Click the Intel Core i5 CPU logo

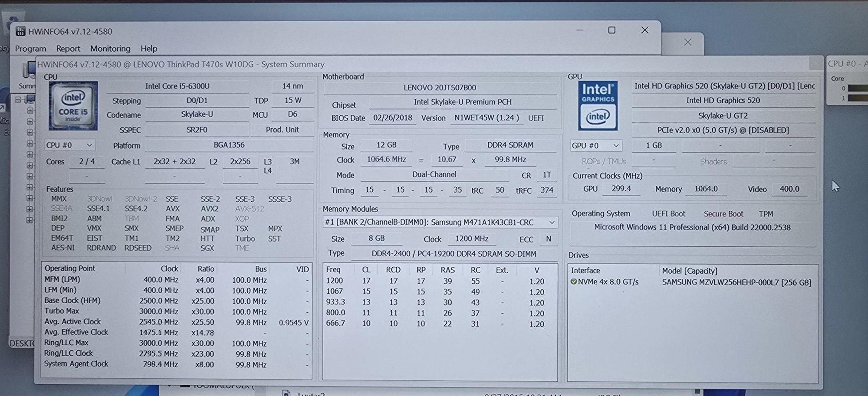[x=73, y=106]
